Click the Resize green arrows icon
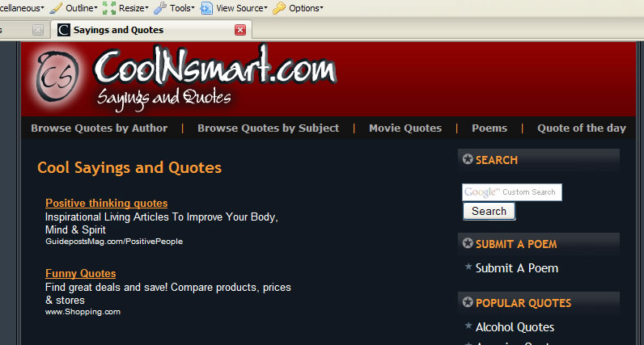 (x=109, y=8)
